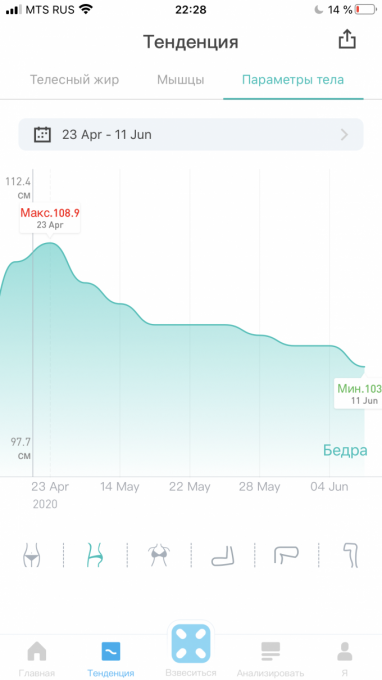The width and height of the screenshot is (382, 680).
Task: Tap the Мин. 11 Jun marker label
Action: coord(359,393)
